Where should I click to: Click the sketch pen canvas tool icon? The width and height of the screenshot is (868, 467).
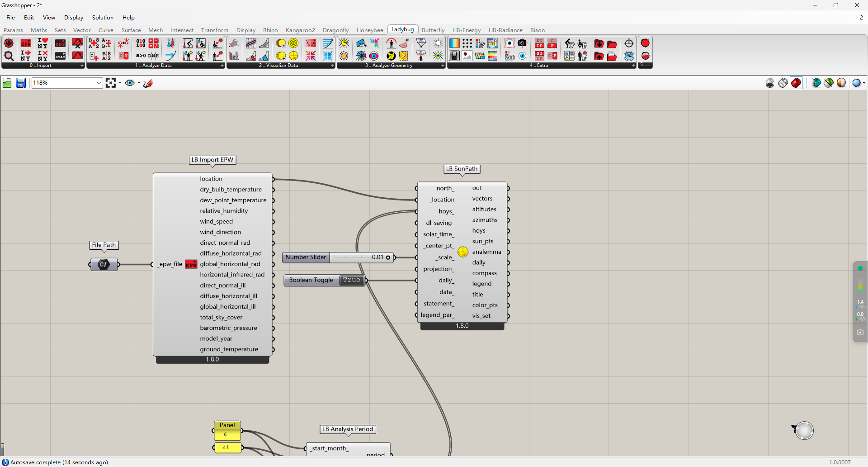(x=148, y=83)
